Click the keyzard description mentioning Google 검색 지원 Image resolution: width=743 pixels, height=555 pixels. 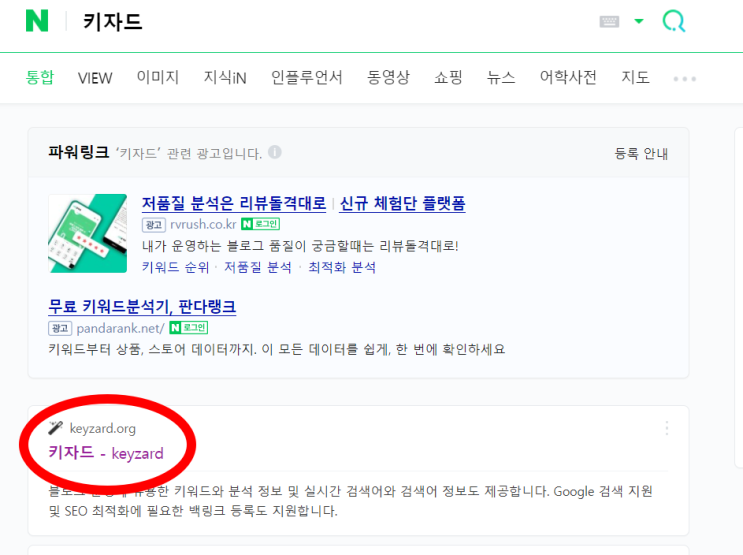coord(351,501)
